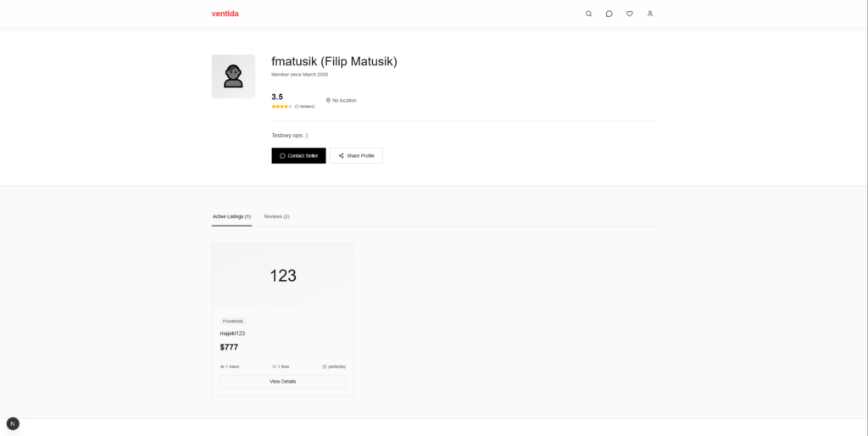Go to home via ventida logo
This screenshot has width=868, height=436.
tap(225, 14)
